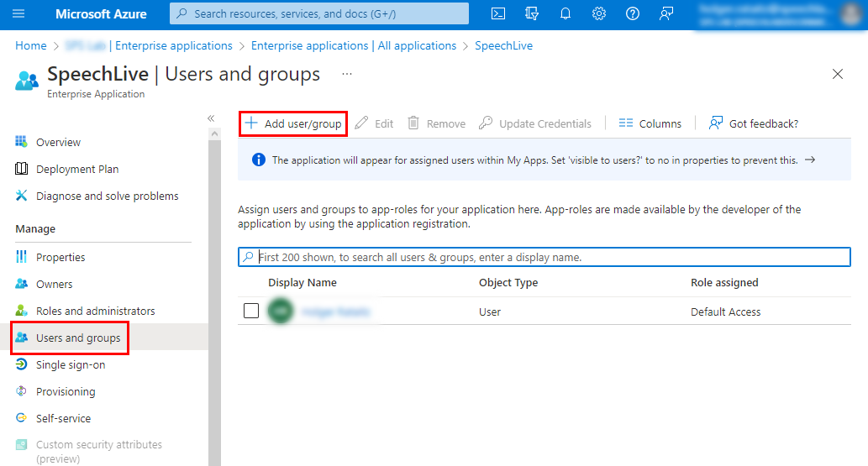Sort by Object Type column
868x466 pixels.
508,282
